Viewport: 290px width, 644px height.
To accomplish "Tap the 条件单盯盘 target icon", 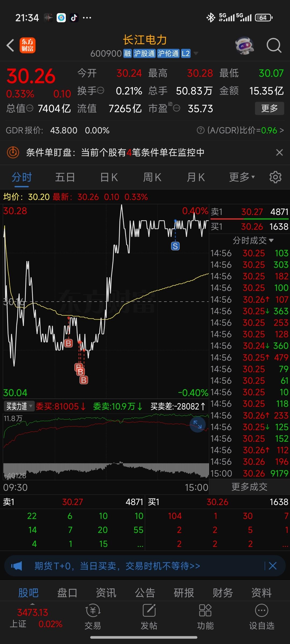I will coord(13,152).
